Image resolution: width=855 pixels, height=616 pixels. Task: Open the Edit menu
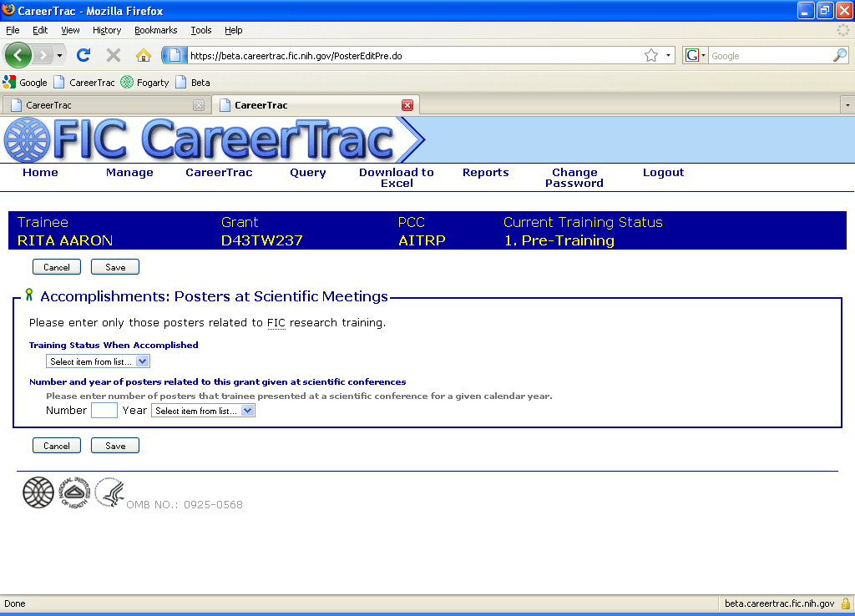click(x=40, y=30)
